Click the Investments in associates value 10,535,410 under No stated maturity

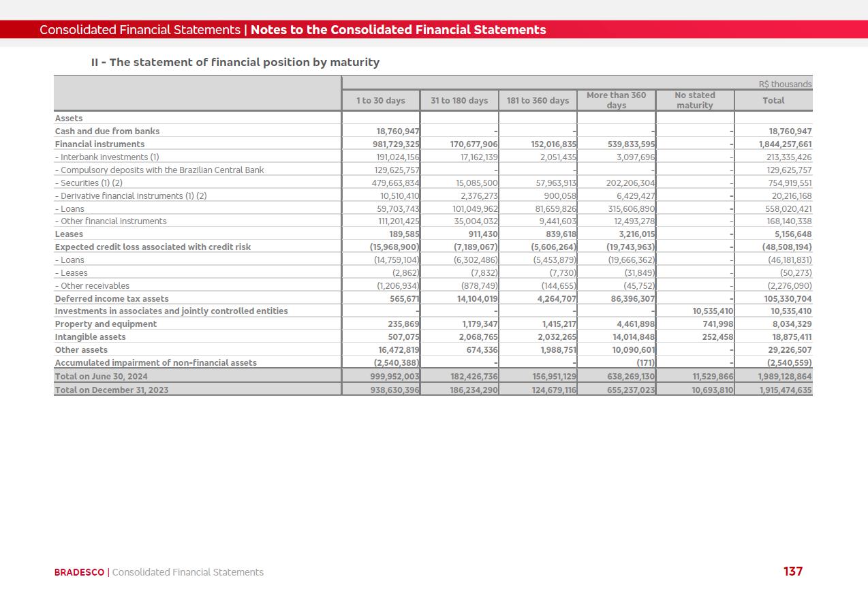point(713,311)
